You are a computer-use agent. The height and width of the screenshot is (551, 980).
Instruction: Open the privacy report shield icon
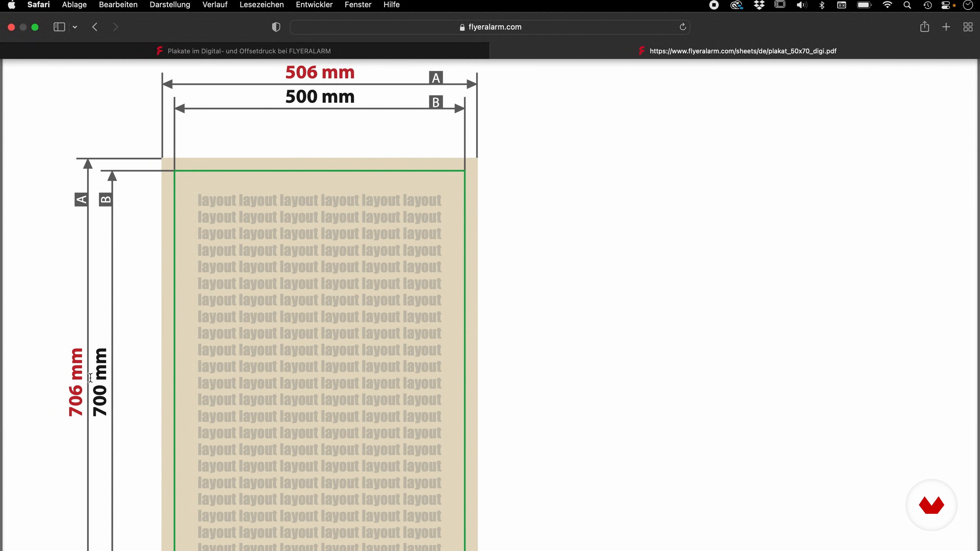pos(276,27)
